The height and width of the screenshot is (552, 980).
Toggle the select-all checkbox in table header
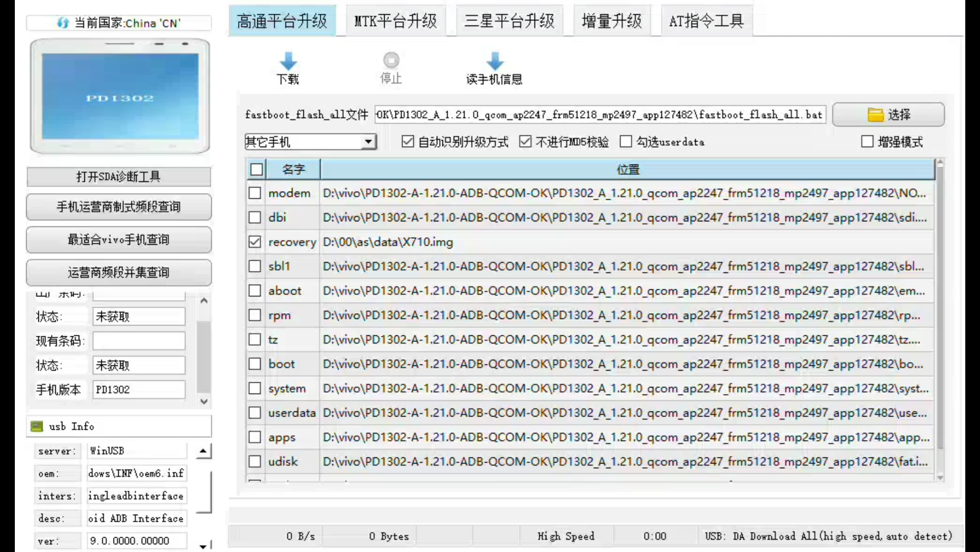pos(256,169)
